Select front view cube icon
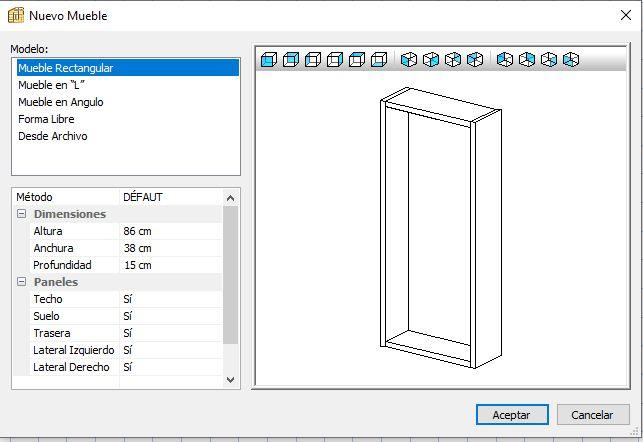The width and height of the screenshot is (643, 442). [269, 60]
